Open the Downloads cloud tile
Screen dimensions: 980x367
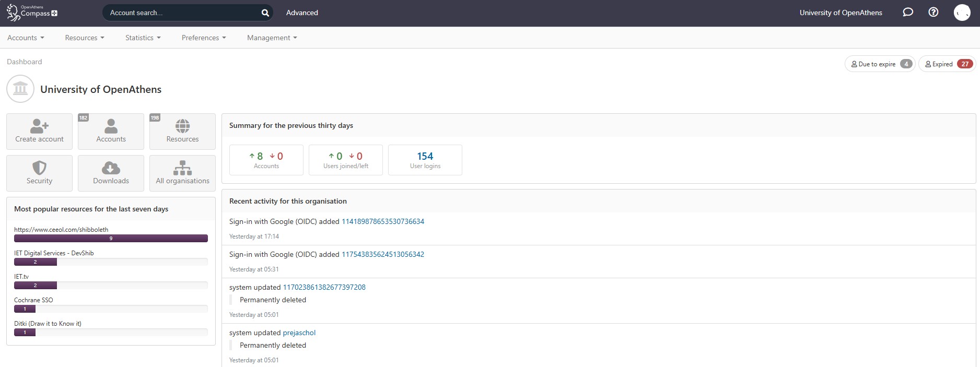click(x=111, y=173)
